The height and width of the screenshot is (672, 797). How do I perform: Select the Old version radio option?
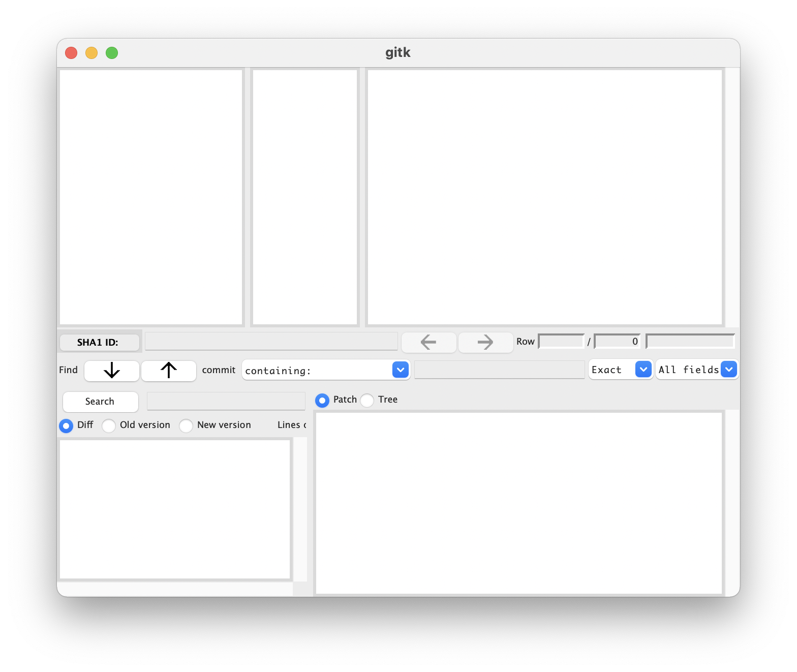[x=109, y=425]
